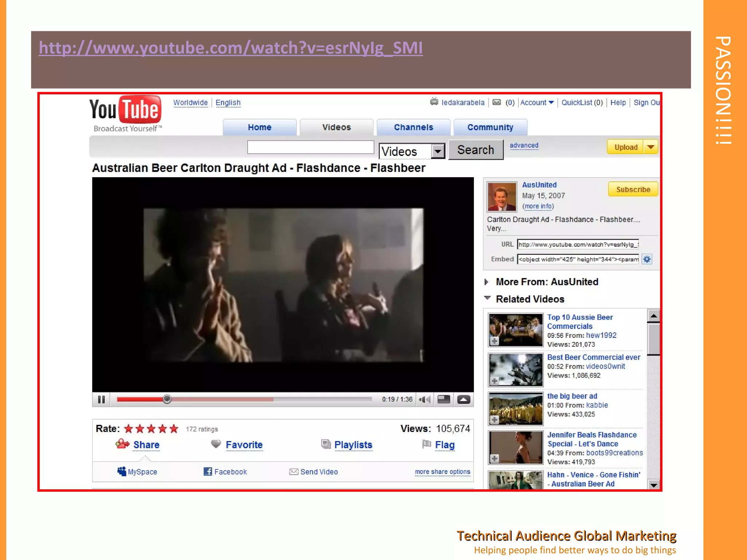This screenshot has height=560, width=747.
Task: Add Best Beer Commercial ever to QuickList
Action: pos(494,381)
